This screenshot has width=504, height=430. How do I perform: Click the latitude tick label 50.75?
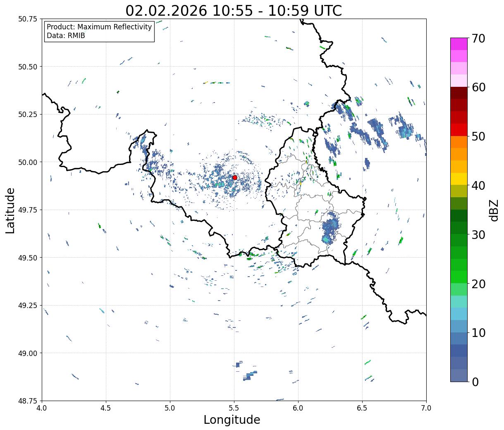[x=28, y=19]
